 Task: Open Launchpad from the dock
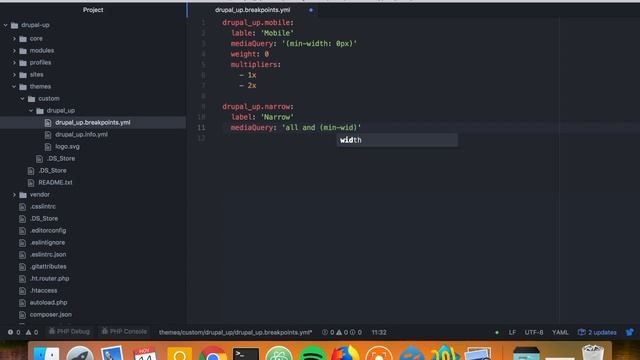coord(80,353)
